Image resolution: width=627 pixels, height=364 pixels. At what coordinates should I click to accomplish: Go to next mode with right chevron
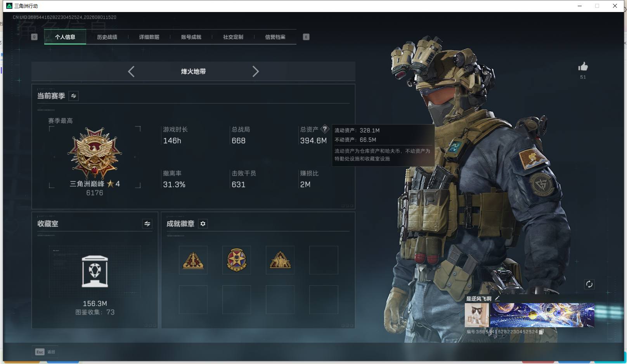coord(255,71)
